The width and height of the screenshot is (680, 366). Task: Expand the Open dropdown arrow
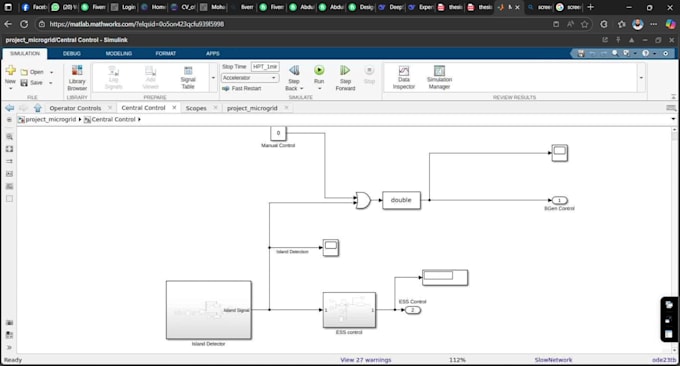pyautogui.click(x=51, y=72)
